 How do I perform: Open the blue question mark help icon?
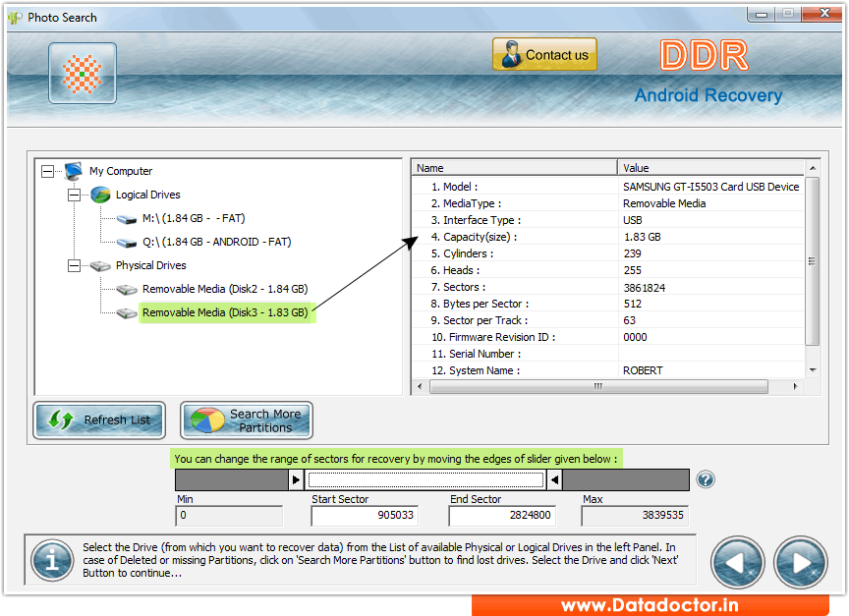[706, 479]
